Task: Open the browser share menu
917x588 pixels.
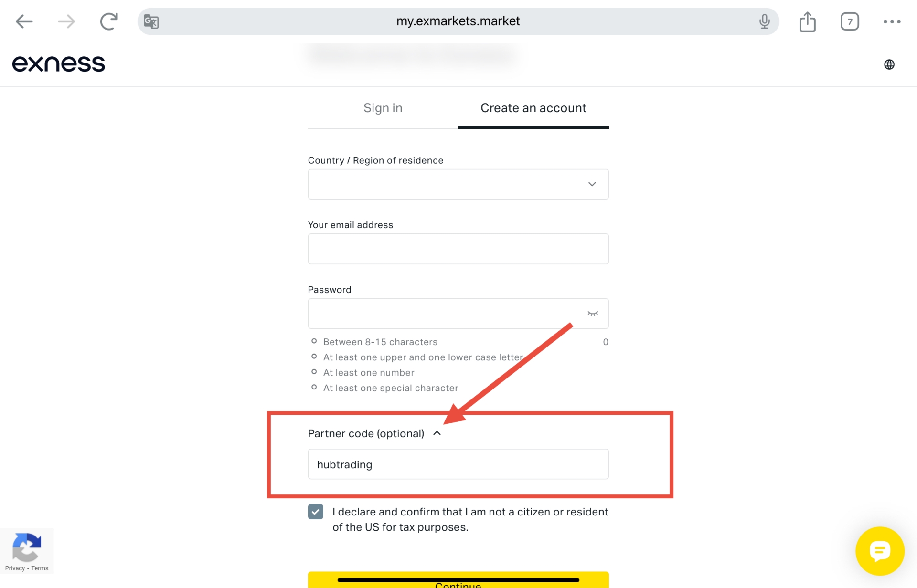Action: point(807,21)
